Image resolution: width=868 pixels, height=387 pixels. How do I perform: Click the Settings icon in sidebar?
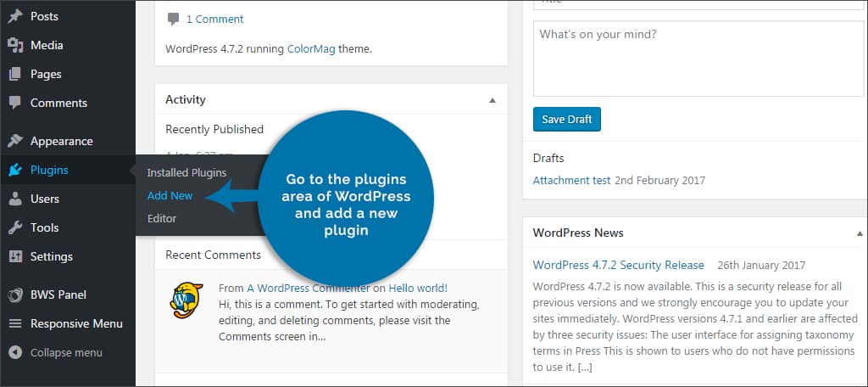[x=15, y=256]
